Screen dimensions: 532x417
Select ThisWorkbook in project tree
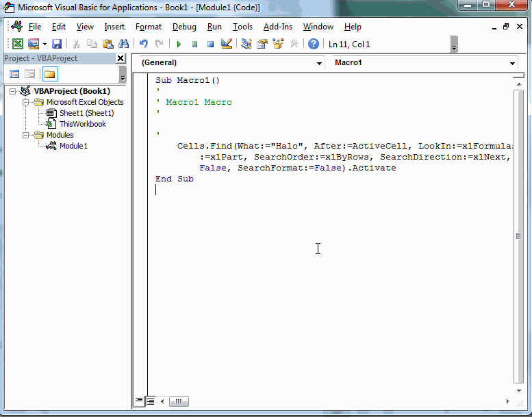pyautogui.click(x=82, y=124)
